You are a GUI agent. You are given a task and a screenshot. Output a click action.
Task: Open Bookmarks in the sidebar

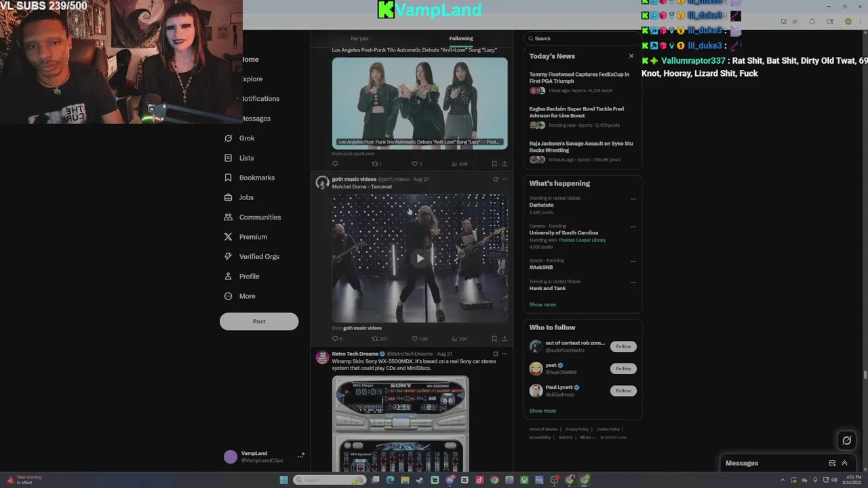click(249, 178)
